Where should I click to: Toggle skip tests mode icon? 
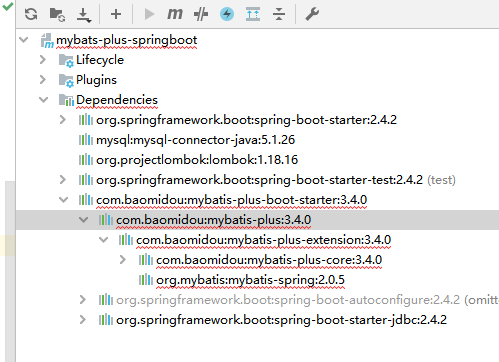pyautogui.click(x=201, y=14)
